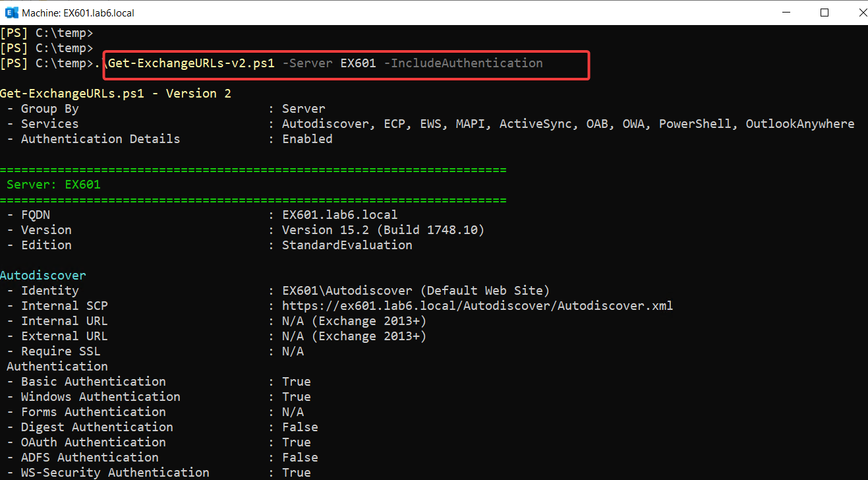Image resolution: width=868 pixels, height=480 pixels.
Task: Click the "Edition" label
Action: point(46,245)
